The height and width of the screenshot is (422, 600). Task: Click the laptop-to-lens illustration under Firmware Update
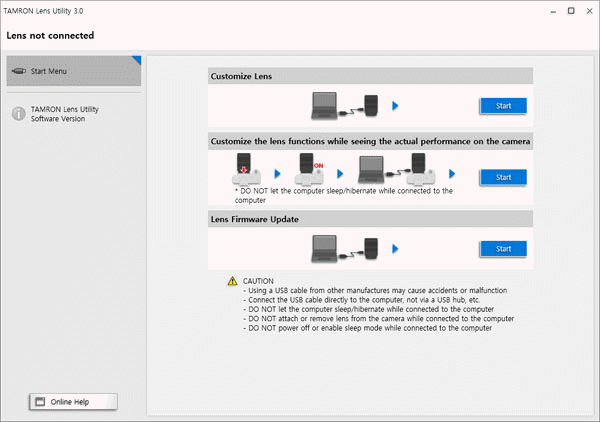pyautogui.click(x=345, y=249)
